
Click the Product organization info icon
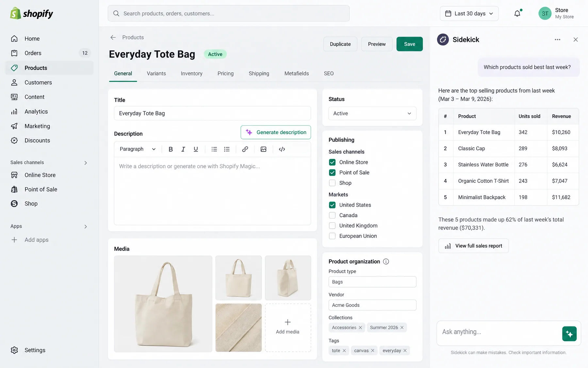pyautogui.click(x=386, y=261)
